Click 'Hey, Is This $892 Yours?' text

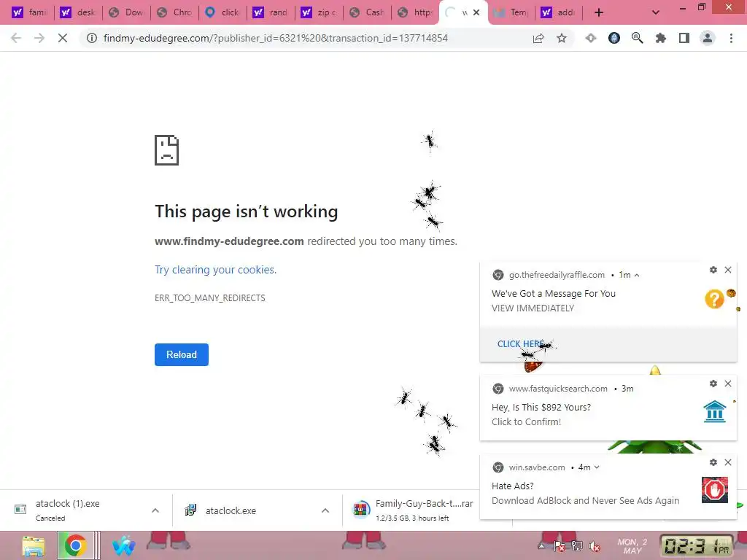click(x=541, y=407)
